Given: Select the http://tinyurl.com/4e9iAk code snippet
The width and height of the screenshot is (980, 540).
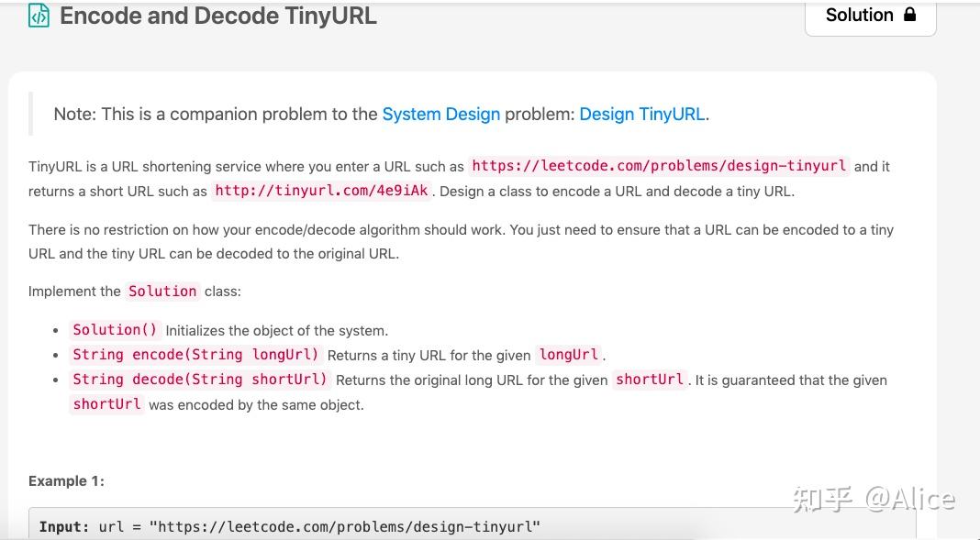Looking at the screenshot, I should click(x=321, y=191).
